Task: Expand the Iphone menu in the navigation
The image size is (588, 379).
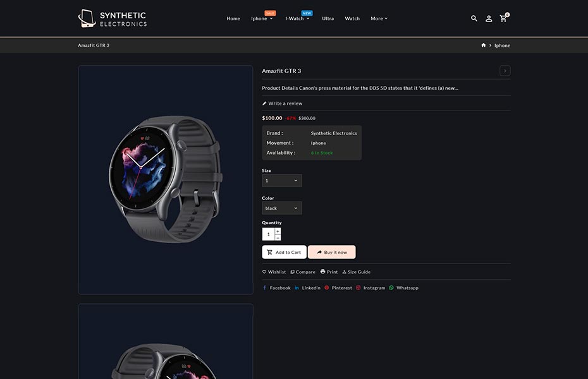Action: pos(262,18)
